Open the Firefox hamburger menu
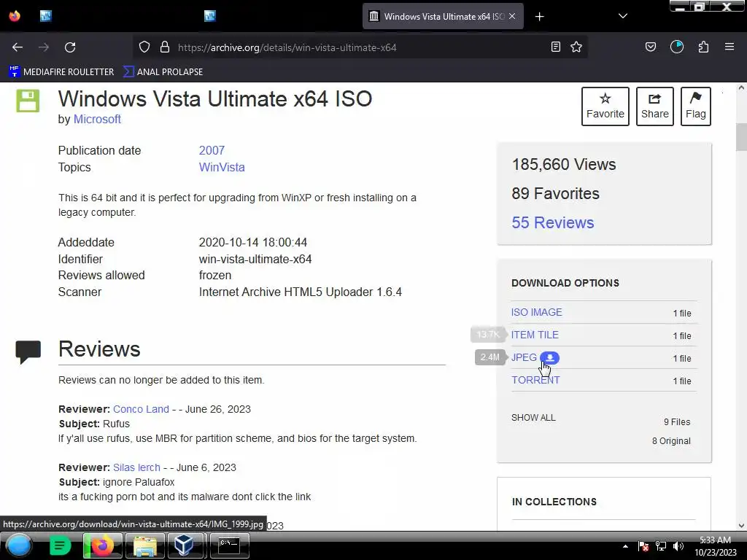 pyautogui.click(x=729, y=47)
